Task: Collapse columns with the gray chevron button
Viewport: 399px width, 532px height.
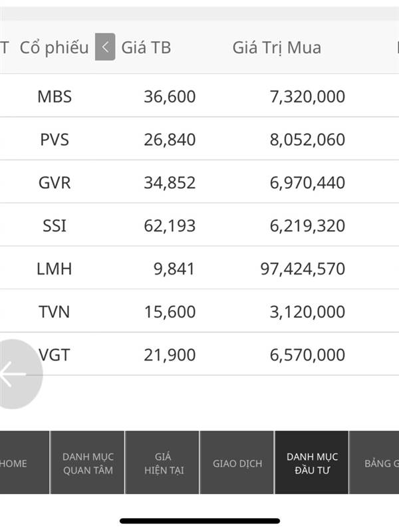Action: tap(105, 47)
